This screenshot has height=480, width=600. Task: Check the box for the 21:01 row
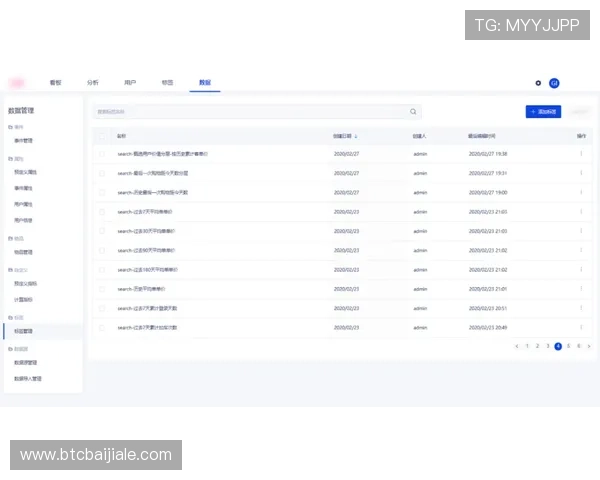click(102, 289)
